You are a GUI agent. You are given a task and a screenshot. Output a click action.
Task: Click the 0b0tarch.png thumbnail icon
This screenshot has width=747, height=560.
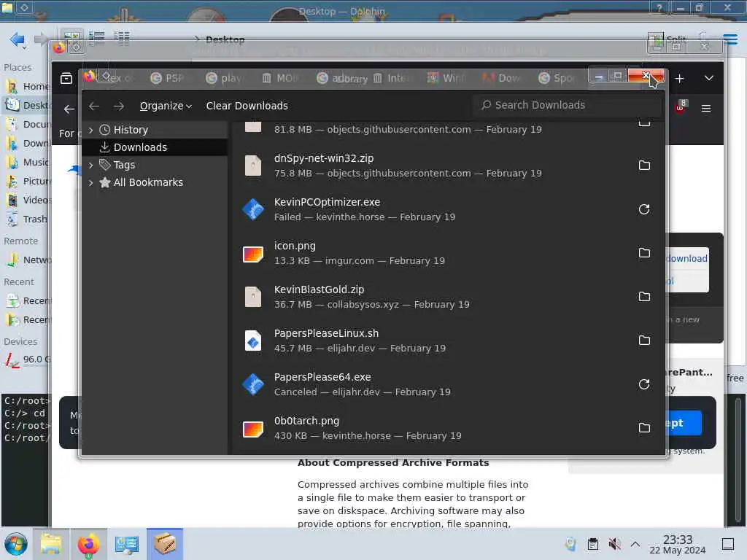point(253,429)
